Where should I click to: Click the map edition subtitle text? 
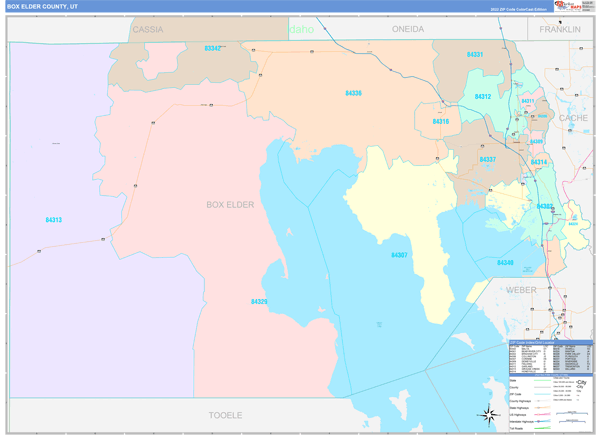coord(518,9)
